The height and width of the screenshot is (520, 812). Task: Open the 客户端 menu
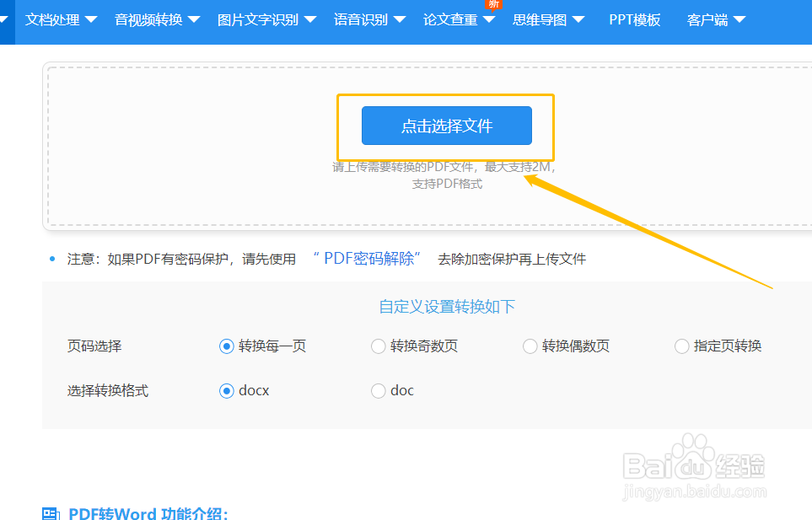707,19
